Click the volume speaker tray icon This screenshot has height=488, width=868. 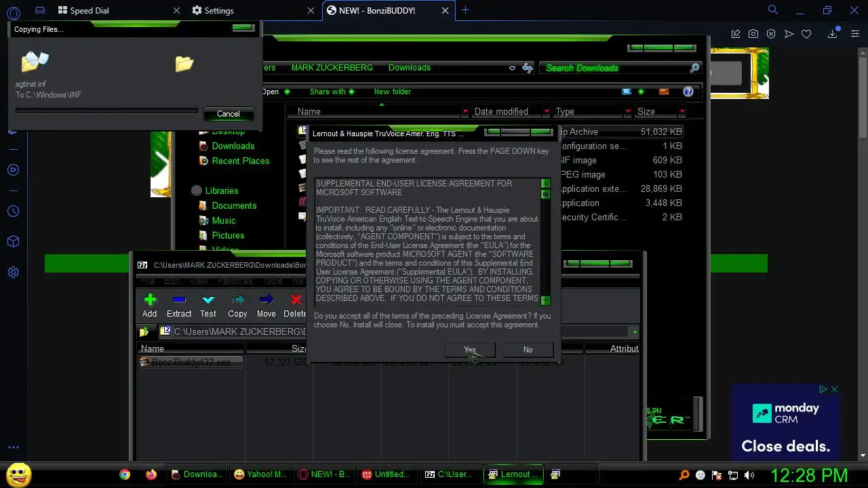tap(749, 475)
